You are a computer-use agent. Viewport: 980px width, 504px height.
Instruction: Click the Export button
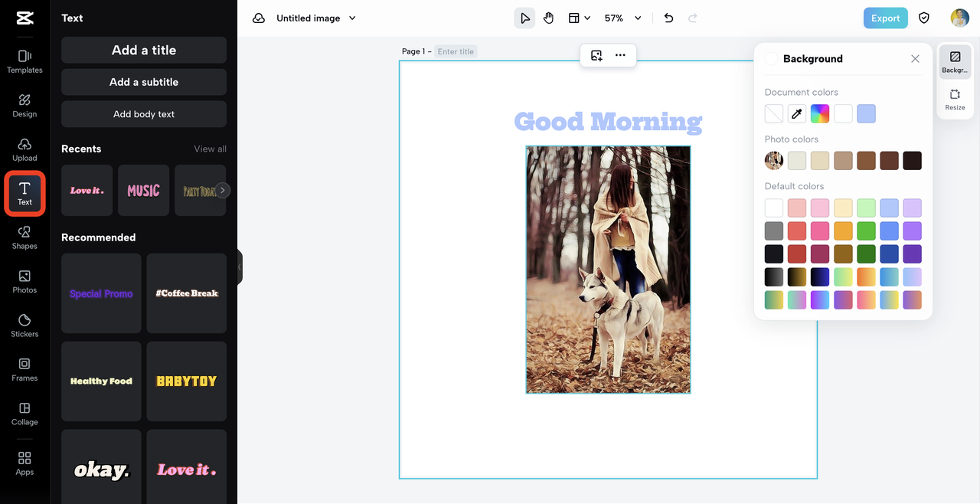click(x=886, y=18)
